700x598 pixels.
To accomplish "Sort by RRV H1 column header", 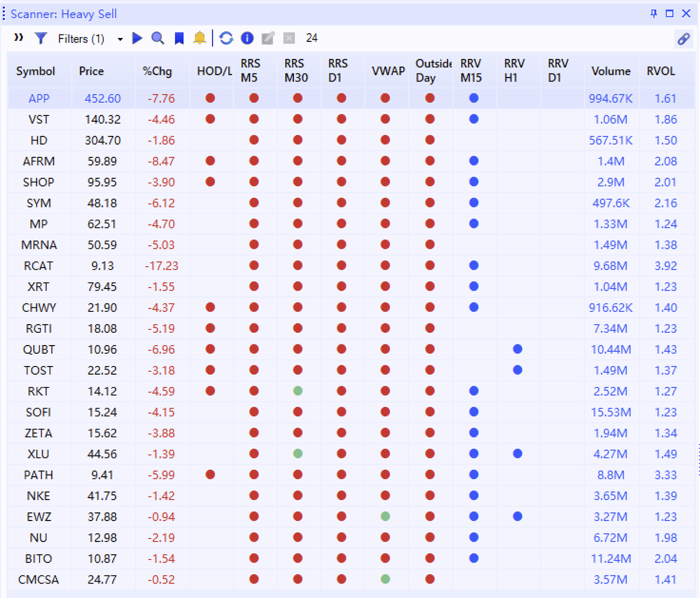I will click(514, 71).
